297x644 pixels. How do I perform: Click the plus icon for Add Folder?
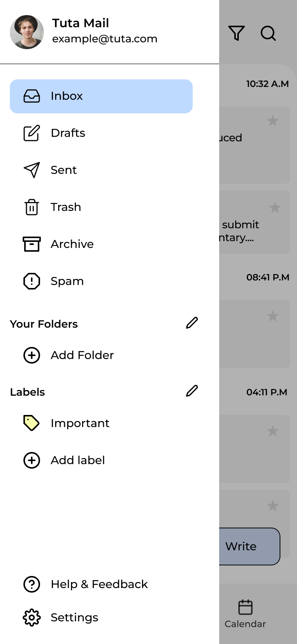(x=32, y=355)
